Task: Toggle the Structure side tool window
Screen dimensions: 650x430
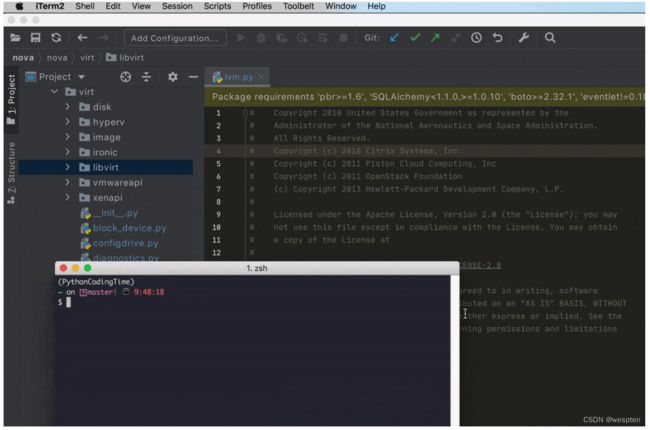Action: pyautogui.click(x=11, y=173)
